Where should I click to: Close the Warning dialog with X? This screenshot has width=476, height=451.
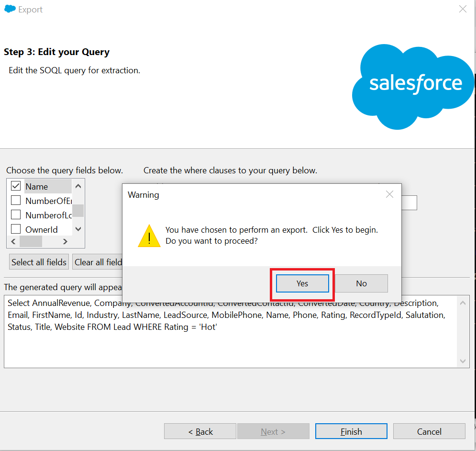point(389,194)
